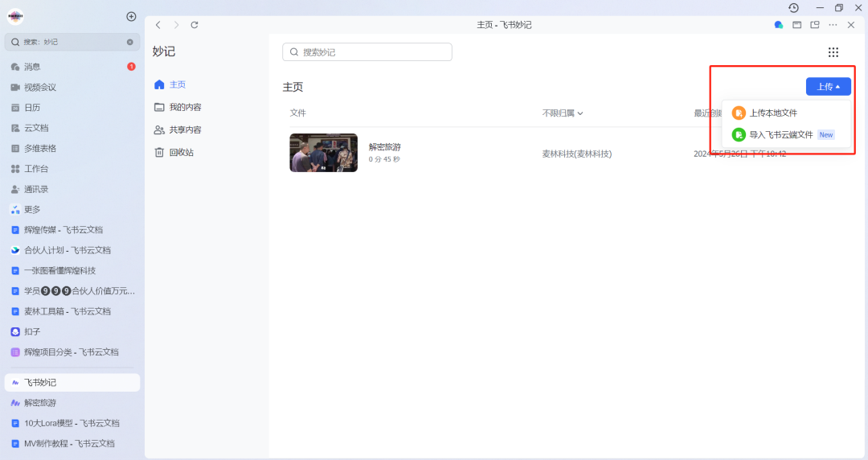Click the 上传 upload dropdown button

[828, 87]
